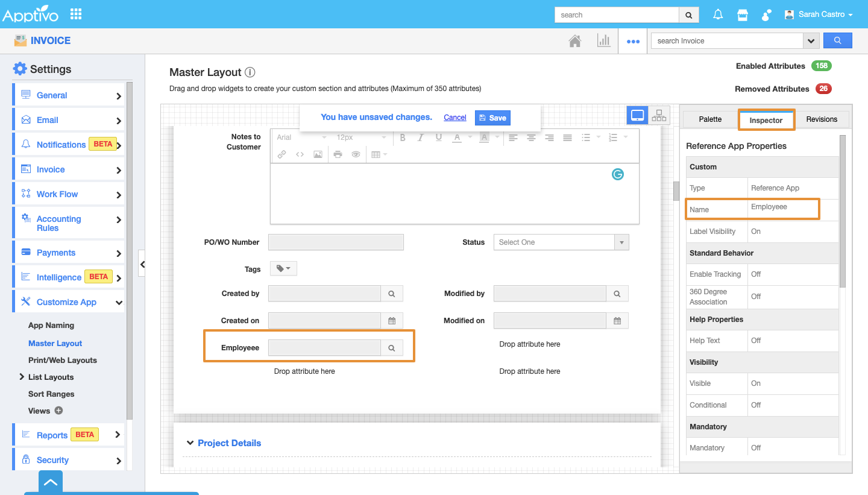This screenshot has height=495, width=868.
Task: Open Accounting Rules settings menu
Action: (68, 223)
